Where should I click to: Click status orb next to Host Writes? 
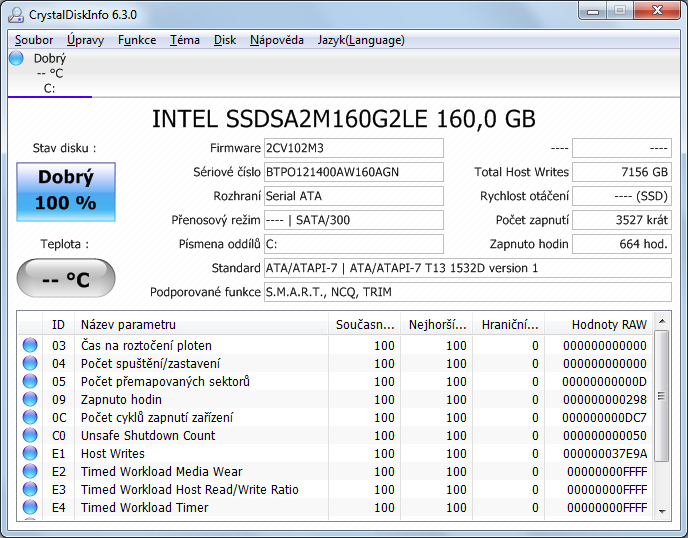click(x=30, y=454)
